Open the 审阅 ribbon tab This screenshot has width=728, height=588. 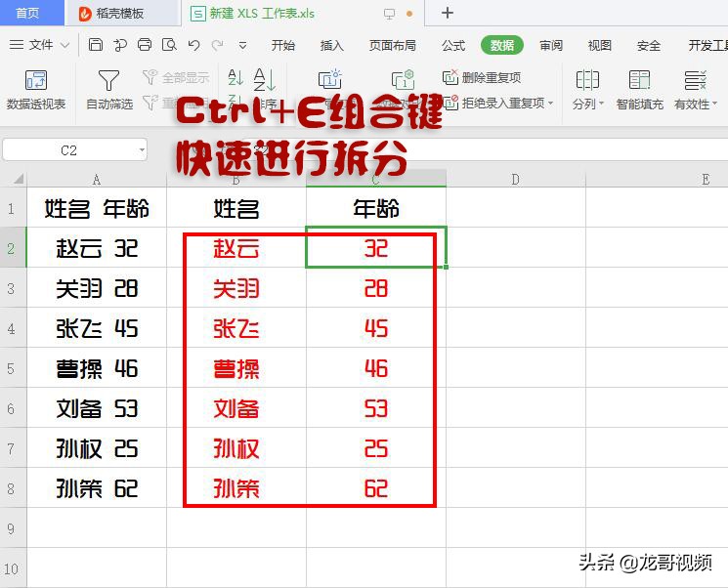[551, 46]
